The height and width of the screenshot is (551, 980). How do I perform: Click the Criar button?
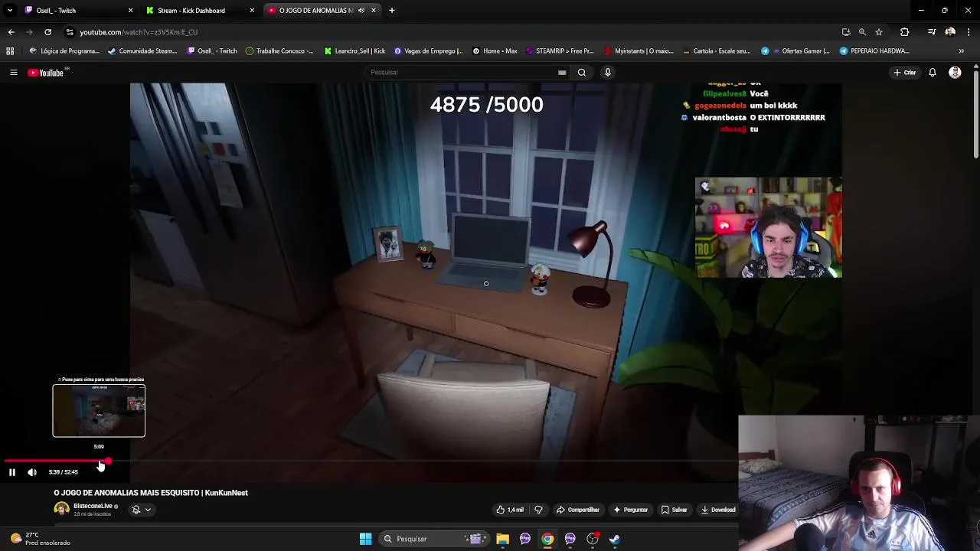click(x=904, y=73)
